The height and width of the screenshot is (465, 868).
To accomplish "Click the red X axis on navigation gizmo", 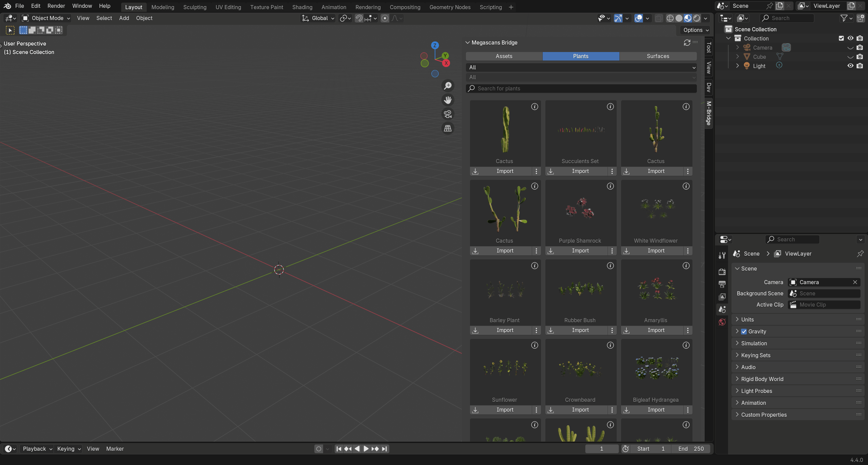I will pos(446,63).
